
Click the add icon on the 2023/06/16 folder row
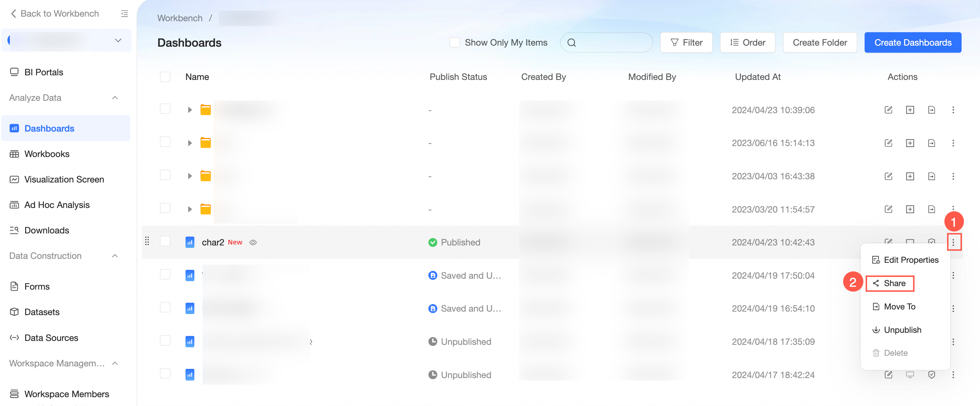pyautogui.click(x=910, y=143)
